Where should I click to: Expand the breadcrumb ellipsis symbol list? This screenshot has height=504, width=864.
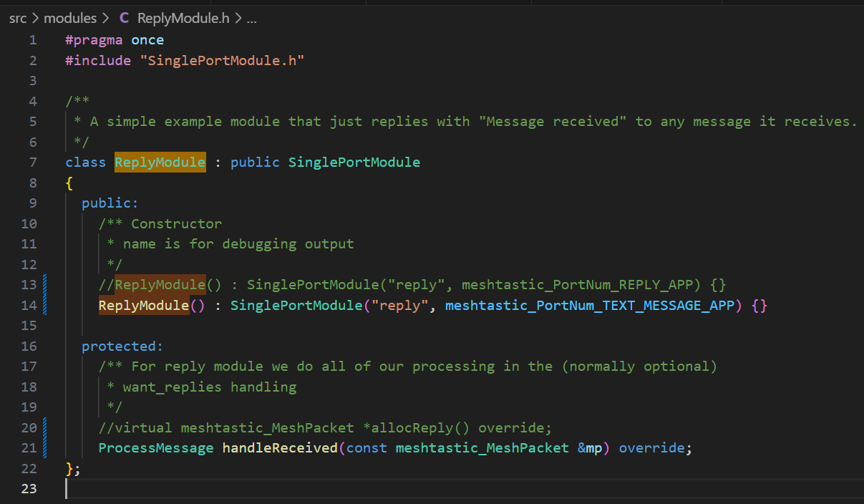click(251, 19)
